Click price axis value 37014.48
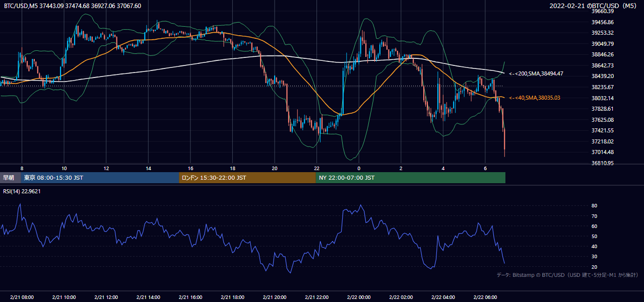The width and height of the screenshot is (644, 302). (602, 153)
